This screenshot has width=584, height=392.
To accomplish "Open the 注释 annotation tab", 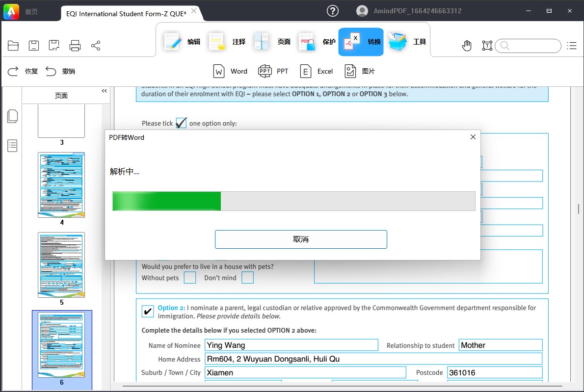I will (x=227, y=42).
